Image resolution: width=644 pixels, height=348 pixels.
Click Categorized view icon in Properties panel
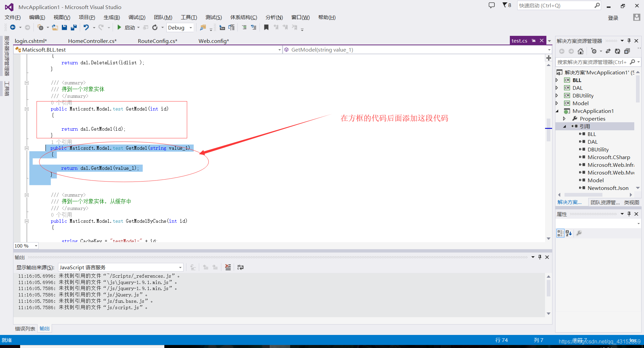(x=560, y=233)
